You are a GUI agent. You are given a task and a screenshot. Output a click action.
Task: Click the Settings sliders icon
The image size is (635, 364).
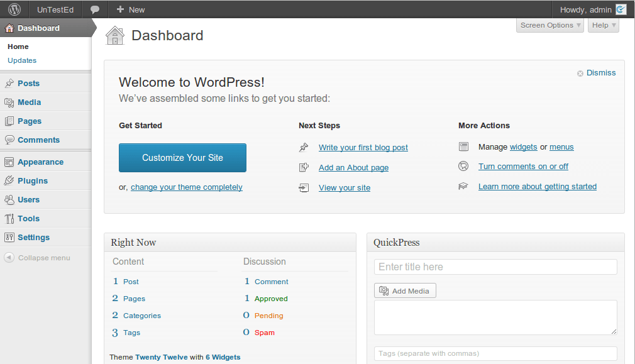(x=9, y=237)
